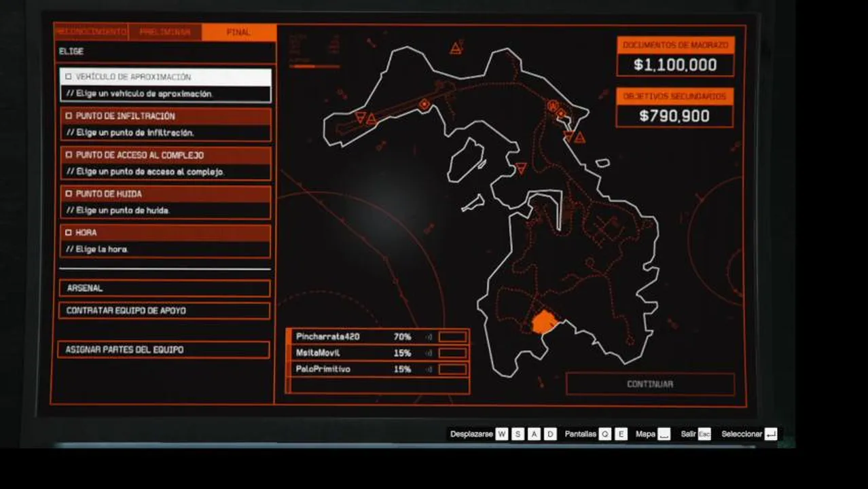Click the W key icon next to Desplazarse

tap(501, 434)
